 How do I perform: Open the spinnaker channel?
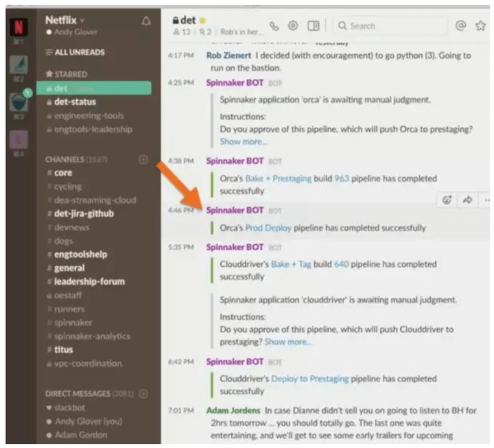tap(70, 323)
